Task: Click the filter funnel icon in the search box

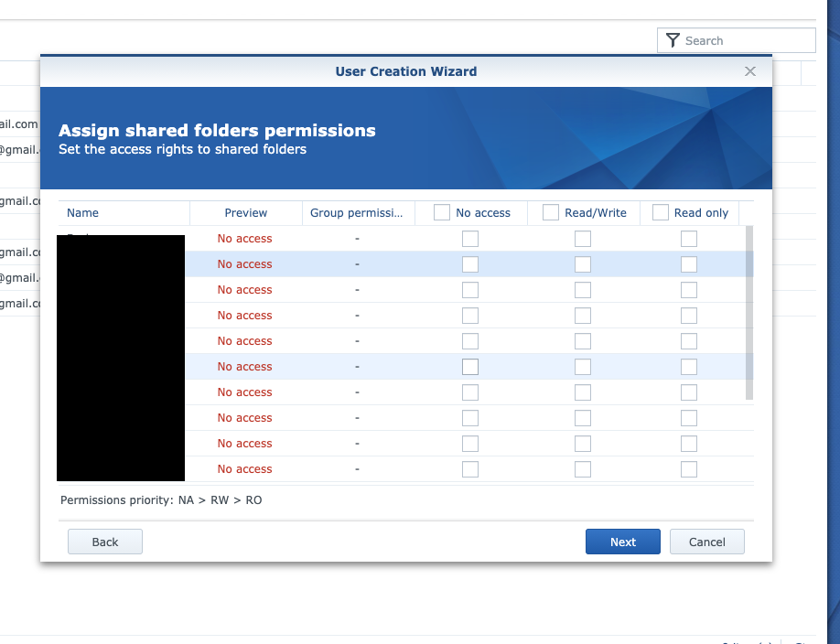Action: (673, 40)
